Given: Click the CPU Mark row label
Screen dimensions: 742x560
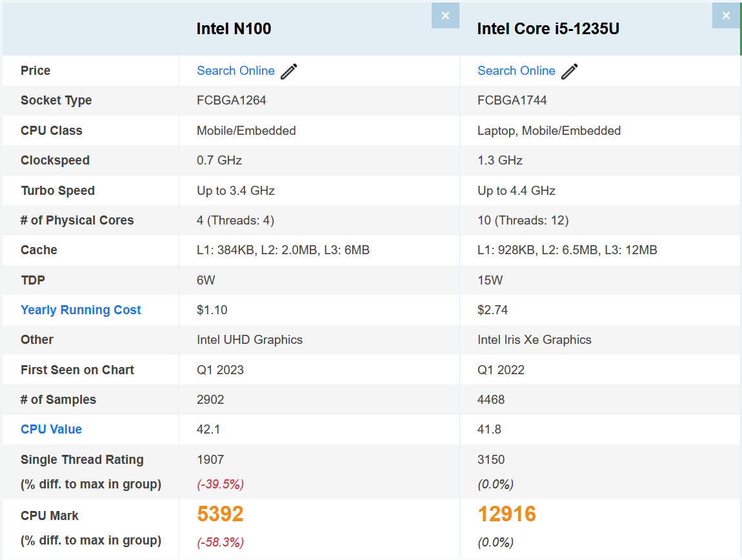Looking at the screenshot, I should pyautogui.click(x=50, y=515).
